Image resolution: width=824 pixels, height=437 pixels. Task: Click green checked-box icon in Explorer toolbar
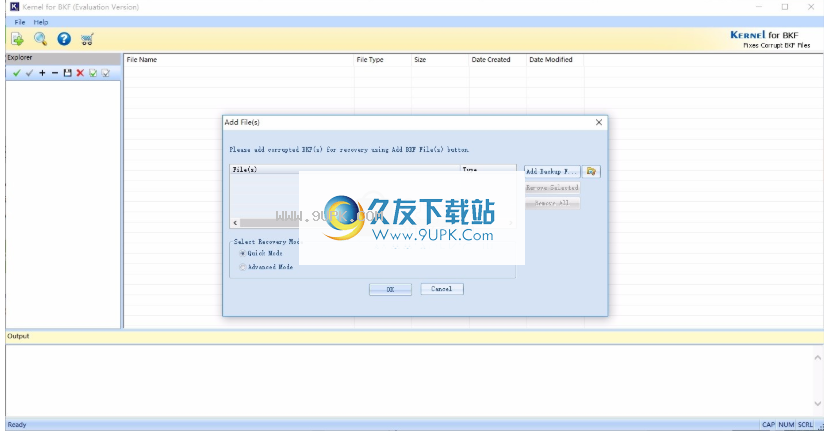[x=93, y=73]
